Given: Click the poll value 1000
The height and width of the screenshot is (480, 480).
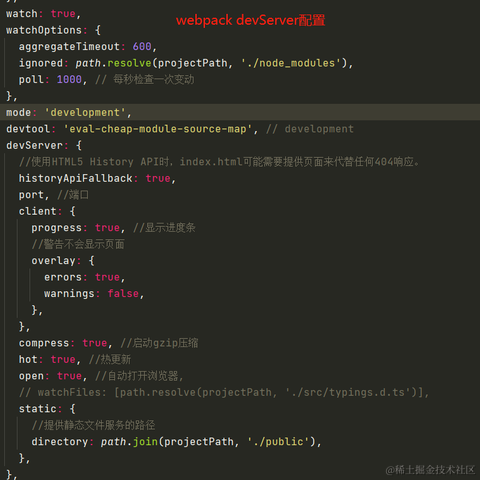Looking at the screenshot, I should pos(69,79).
